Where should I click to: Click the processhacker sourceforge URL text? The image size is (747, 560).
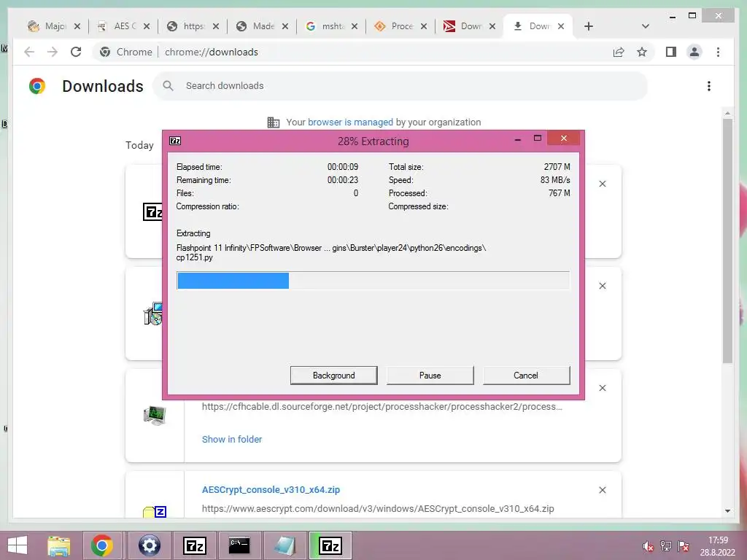[382, 407]
